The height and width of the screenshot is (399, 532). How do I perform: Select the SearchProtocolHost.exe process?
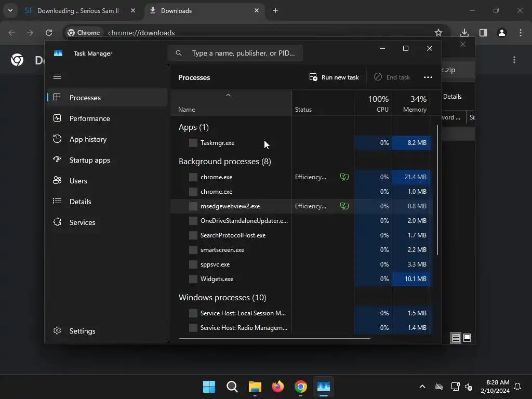301,235
